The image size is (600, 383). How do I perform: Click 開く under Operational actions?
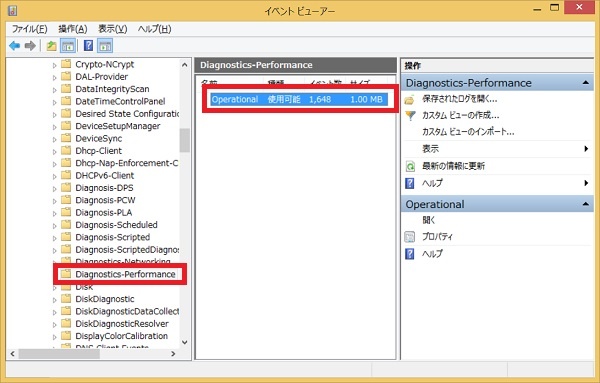429,220
